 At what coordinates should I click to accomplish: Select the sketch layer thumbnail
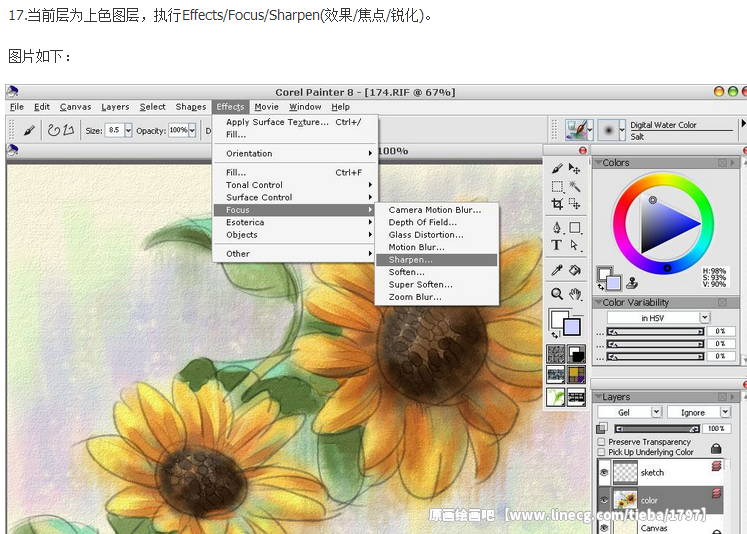[x=625, y=473]
